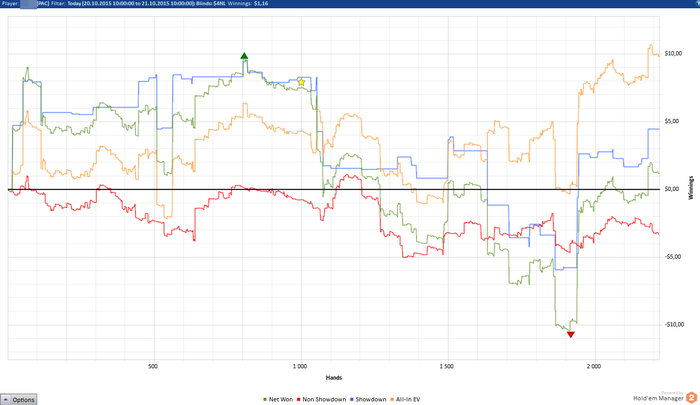700x405 pixels.
Task: Toggle the Non Showdown legend entry
Action: point(321,400)
